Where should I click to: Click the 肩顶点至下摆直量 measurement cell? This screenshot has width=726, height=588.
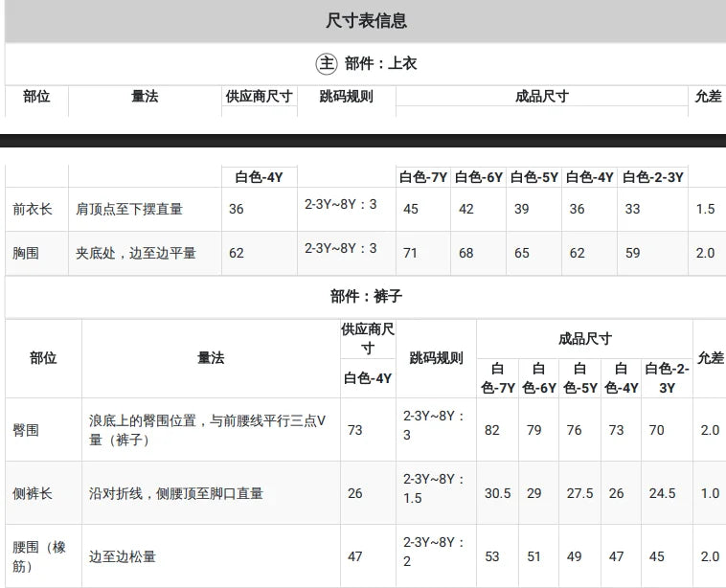[129, 210]
